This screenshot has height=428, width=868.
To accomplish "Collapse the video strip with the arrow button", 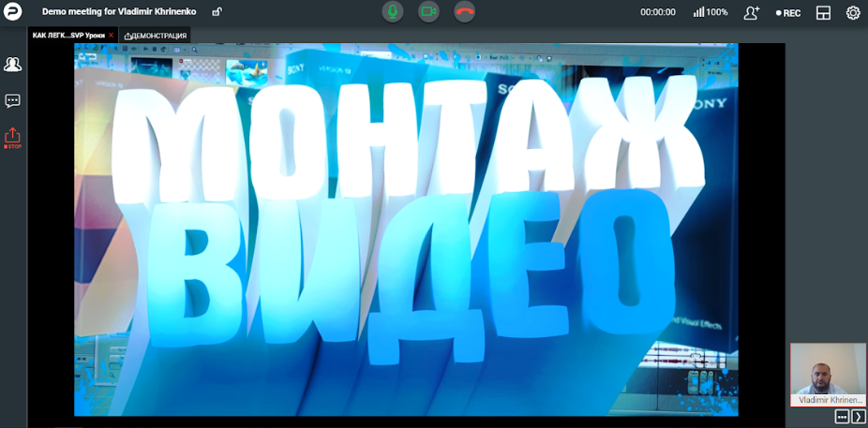I will (859, 417).
